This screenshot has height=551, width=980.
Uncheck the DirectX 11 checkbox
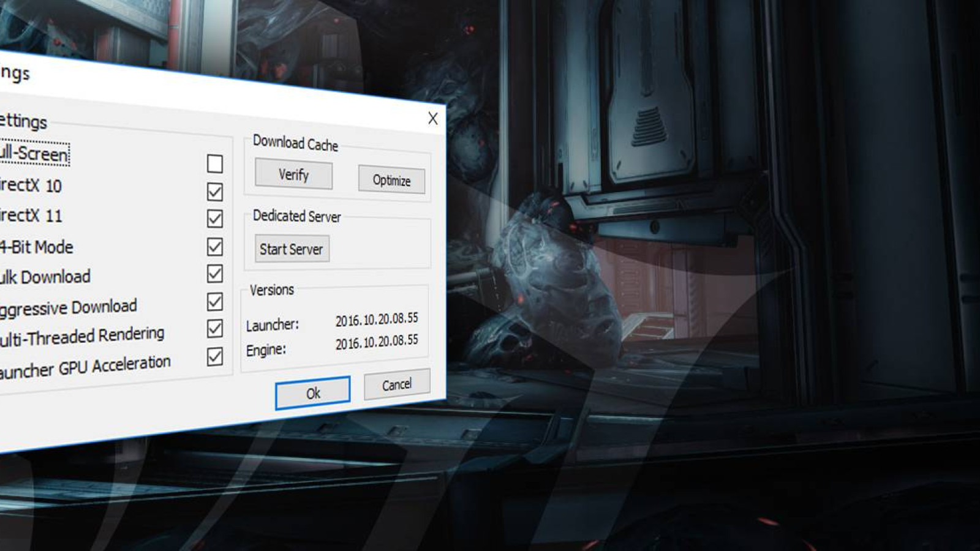(215, 219)
